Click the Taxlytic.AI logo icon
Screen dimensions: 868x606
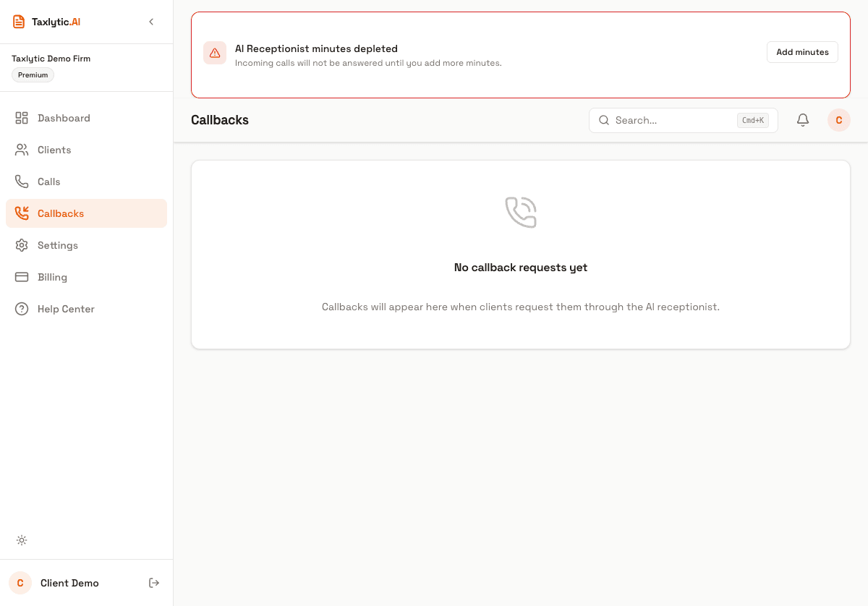coord(18,21)
